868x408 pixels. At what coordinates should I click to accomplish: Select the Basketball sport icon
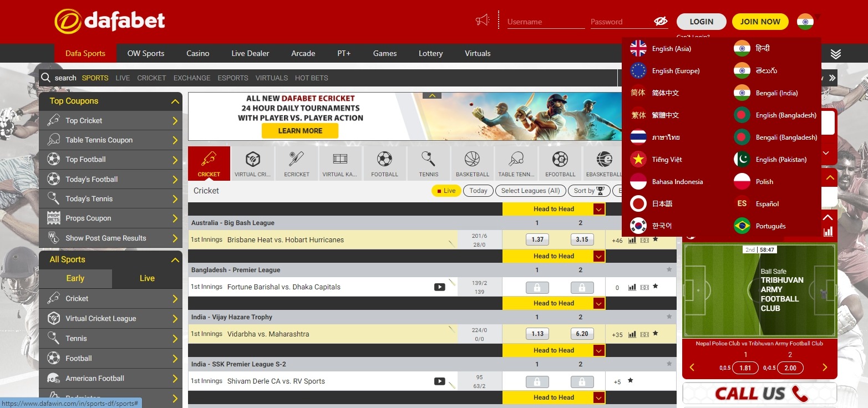pyautogui.click(x=473, y=163)
